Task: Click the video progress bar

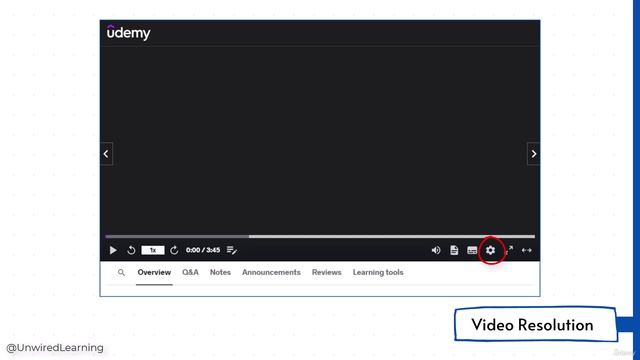Action: tap(320, 236)
